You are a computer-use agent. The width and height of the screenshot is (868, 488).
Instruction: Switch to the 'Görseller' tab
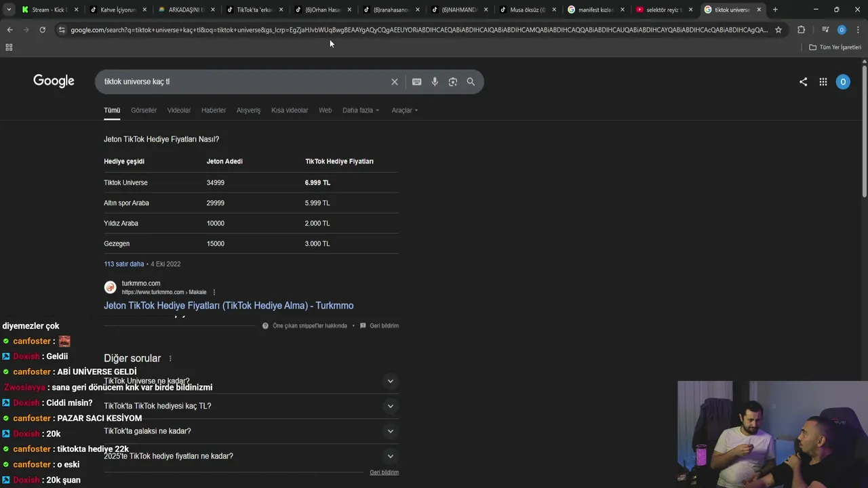pyautogui.click(x=144, y=110)
